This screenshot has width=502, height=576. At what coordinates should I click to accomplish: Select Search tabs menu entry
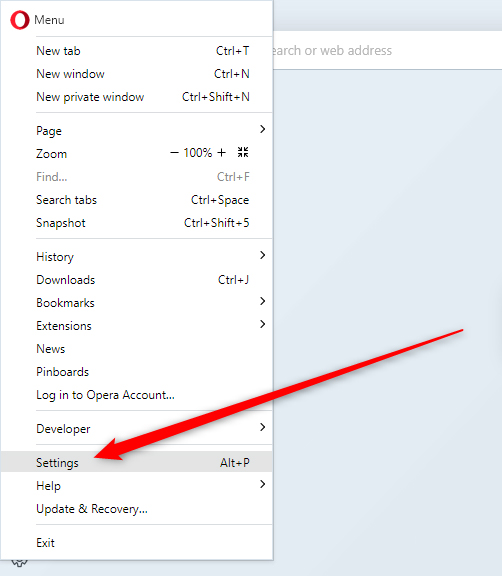coord(137,200)
